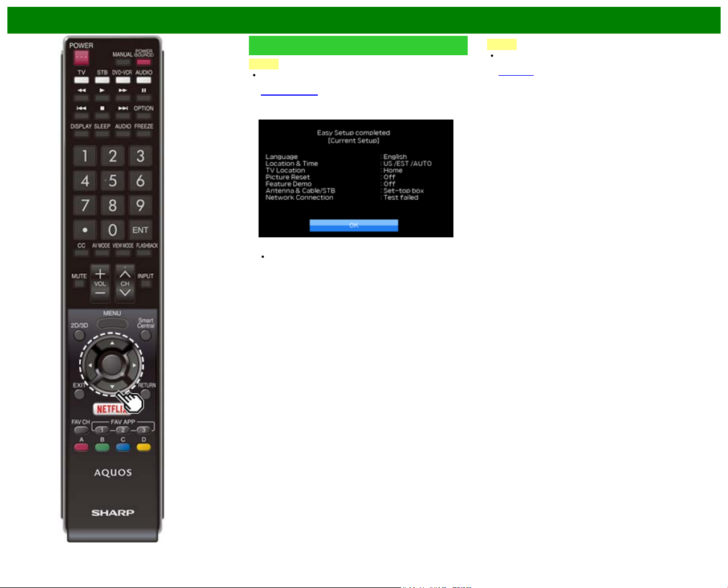Screen dimensions: 728x588
Task: Click the MANUAL button on the remote
Action: pyautogui.click(x=122, y=61)
